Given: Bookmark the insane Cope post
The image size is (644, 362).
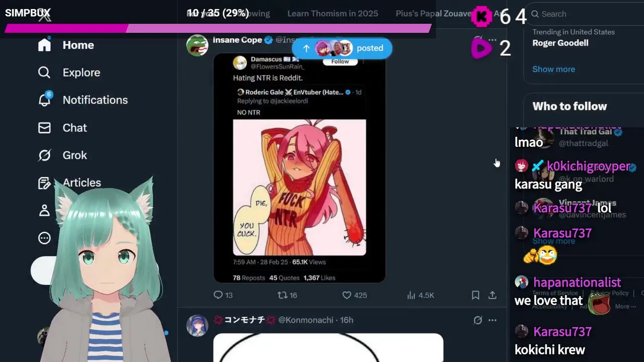Looking at the screenshot, I should point(475,295).
